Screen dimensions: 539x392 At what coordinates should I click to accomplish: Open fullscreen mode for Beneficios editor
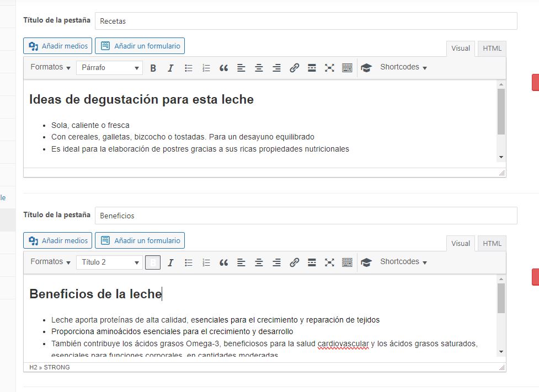330,262
